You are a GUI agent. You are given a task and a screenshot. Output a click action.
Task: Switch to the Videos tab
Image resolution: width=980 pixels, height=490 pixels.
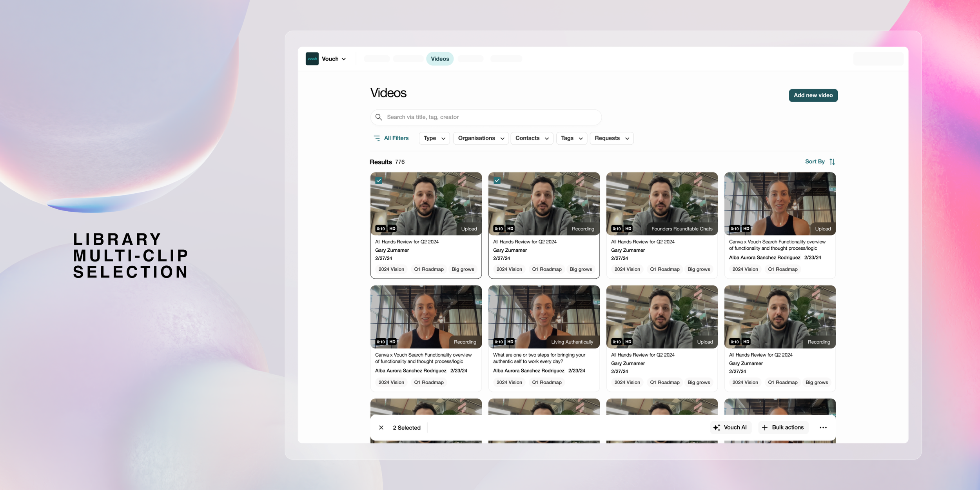pyautogui.click(x=440, y=58)
